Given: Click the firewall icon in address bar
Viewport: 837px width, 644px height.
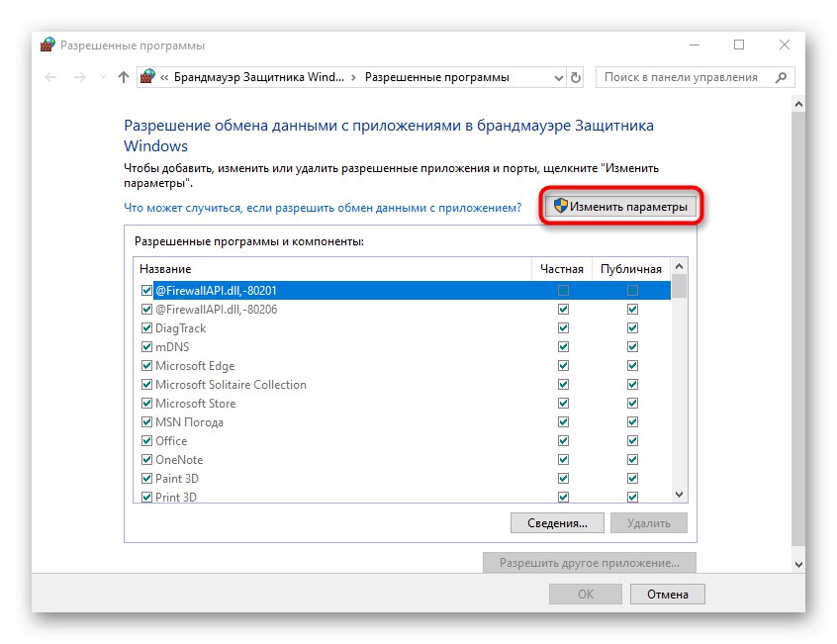Looking at the screenshot, I should coord(147,77).
